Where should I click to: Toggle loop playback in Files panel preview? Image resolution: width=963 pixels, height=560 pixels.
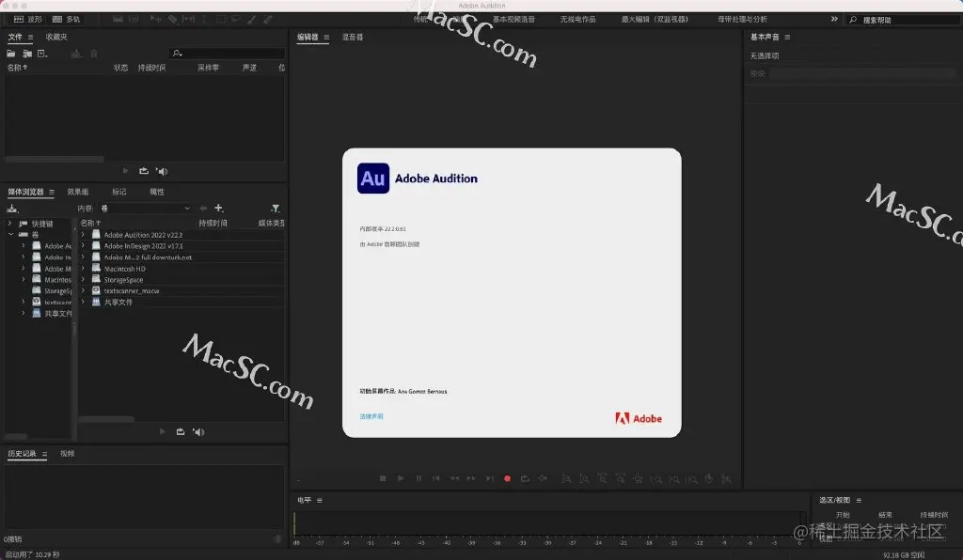pos(144,171)
